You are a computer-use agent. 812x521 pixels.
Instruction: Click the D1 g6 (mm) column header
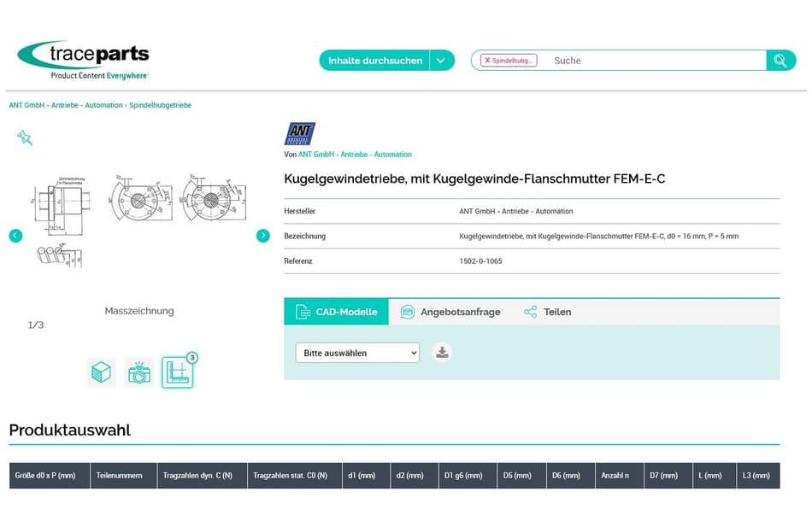pos(468,476)
